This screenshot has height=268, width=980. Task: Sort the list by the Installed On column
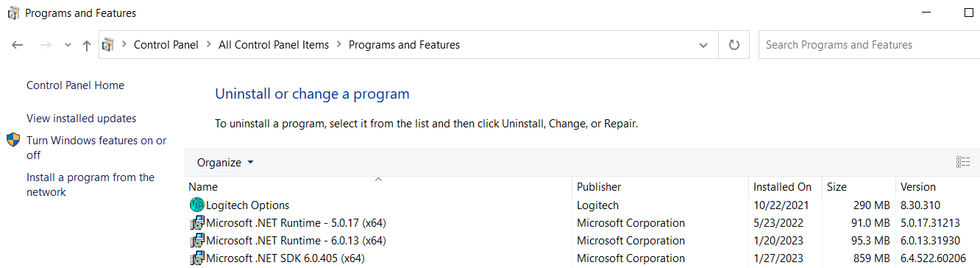point(783,187)
